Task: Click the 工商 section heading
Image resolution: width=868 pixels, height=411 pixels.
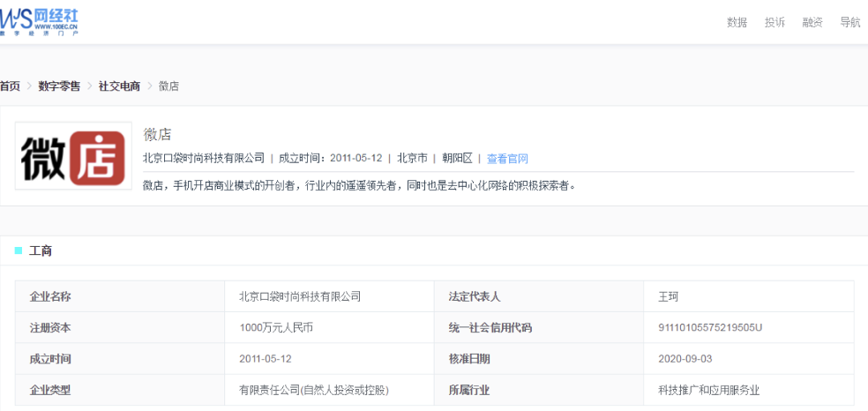Action: 41,250
